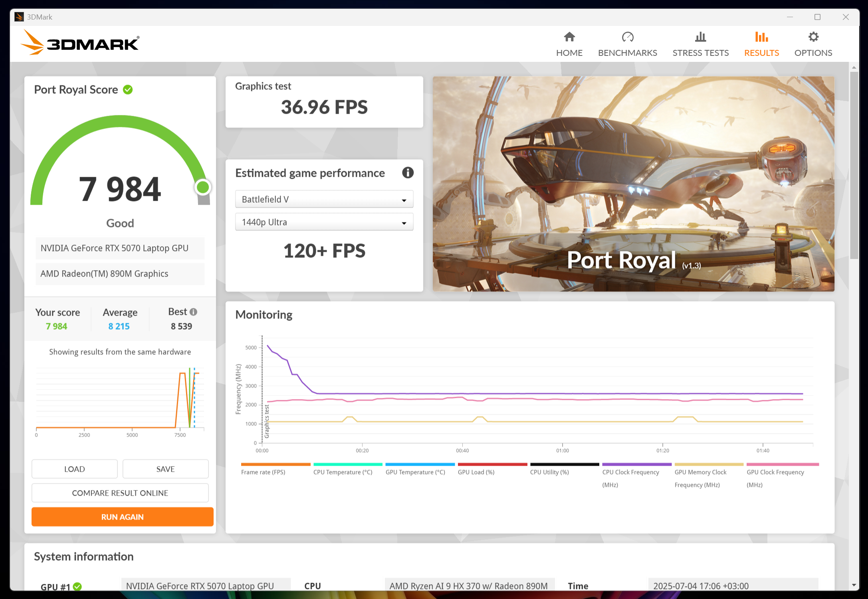868x599 pixels.
Task: Click COMPARE RESULT ONLINE button
Action: click(x=120, y=493)
